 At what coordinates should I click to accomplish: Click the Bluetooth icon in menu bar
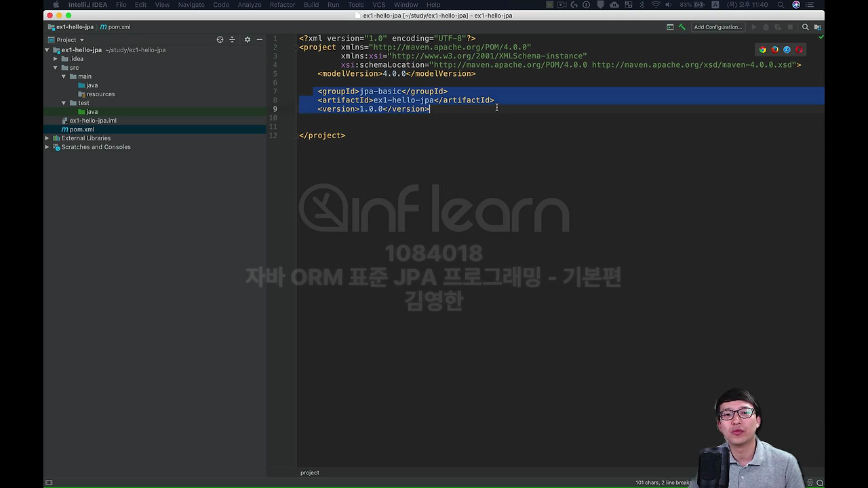642,5
